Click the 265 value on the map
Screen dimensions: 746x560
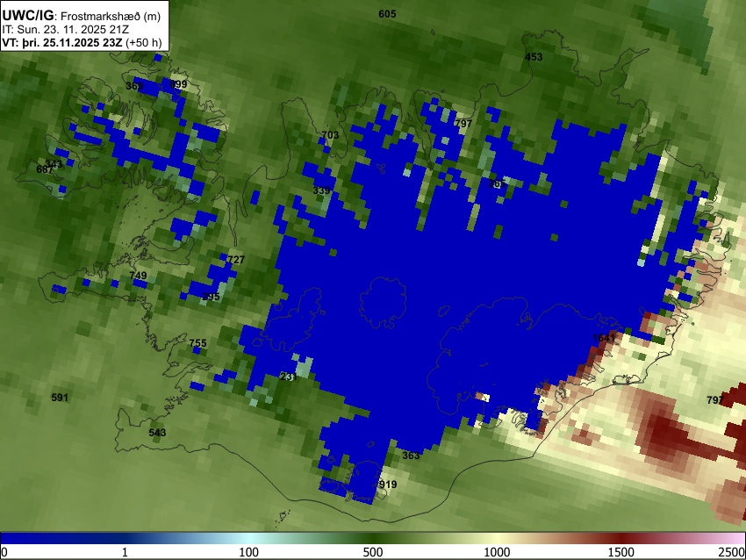pyautogui.click(x=497, y=183)
